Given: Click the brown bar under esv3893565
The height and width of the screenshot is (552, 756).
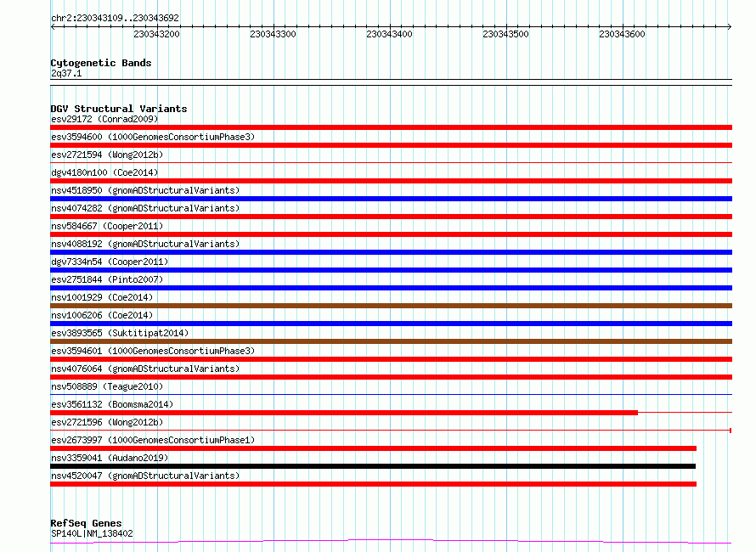Looking at the screenshot, I should click(x=391, y=341).
